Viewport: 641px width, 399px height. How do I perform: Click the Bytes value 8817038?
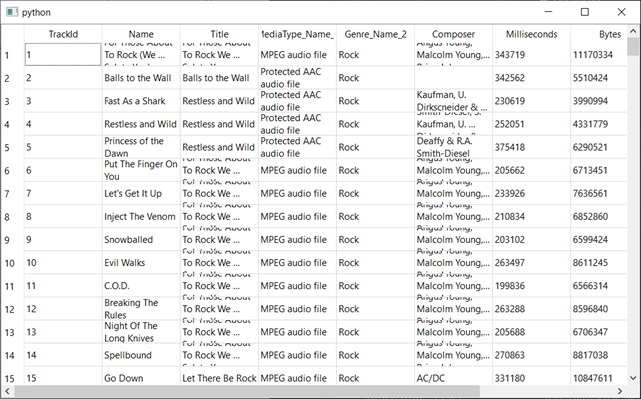599,355
